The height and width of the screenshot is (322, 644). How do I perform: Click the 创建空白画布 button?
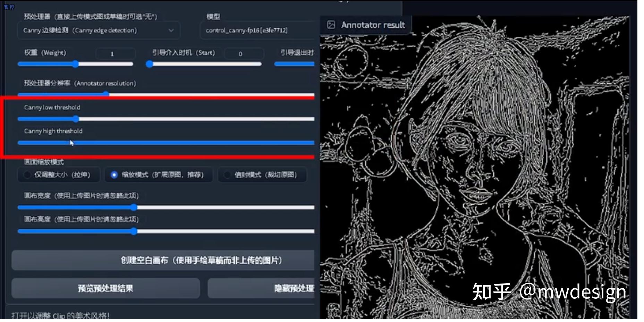[x=163, y=260]
